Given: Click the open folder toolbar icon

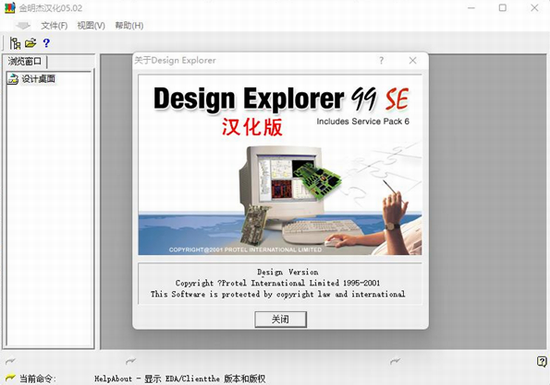Looking at the screenshot, I should coord(31,43).
